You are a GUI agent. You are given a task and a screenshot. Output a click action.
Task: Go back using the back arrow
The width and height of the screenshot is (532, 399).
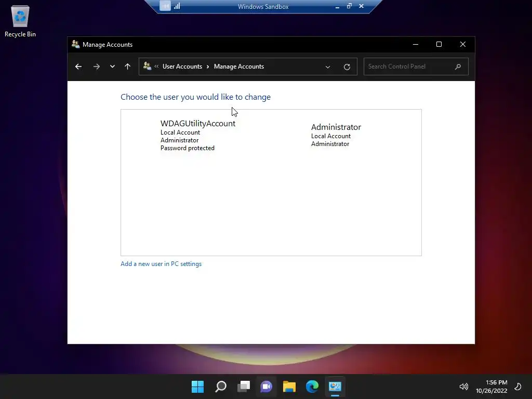[x=78, y=66]
